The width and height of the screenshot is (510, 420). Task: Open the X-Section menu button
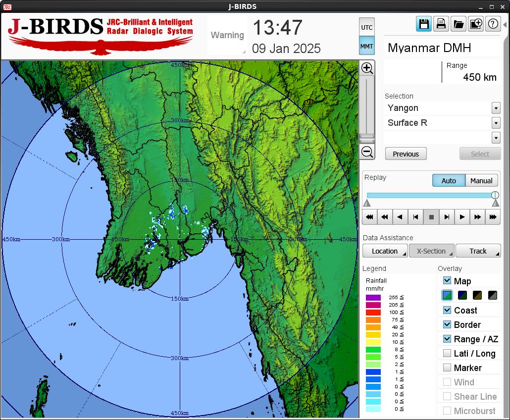(432, 251)
